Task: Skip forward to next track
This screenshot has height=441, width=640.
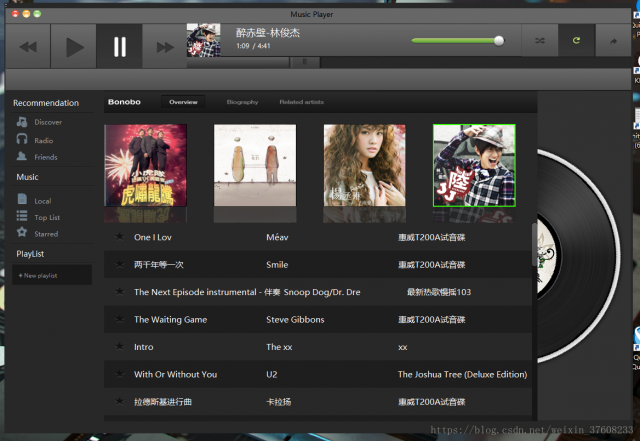Action: (164, 46)
